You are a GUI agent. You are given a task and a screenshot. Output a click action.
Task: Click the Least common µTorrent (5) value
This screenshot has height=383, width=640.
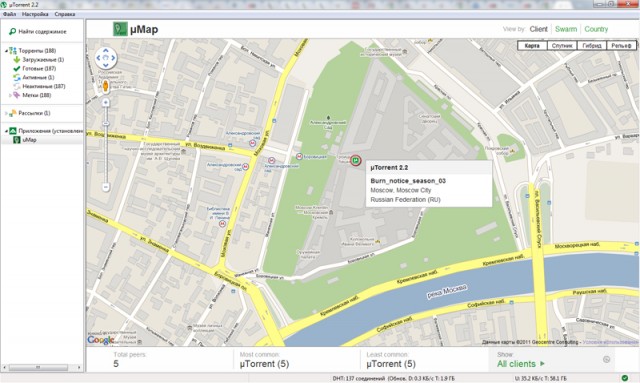tap(391, 364)
